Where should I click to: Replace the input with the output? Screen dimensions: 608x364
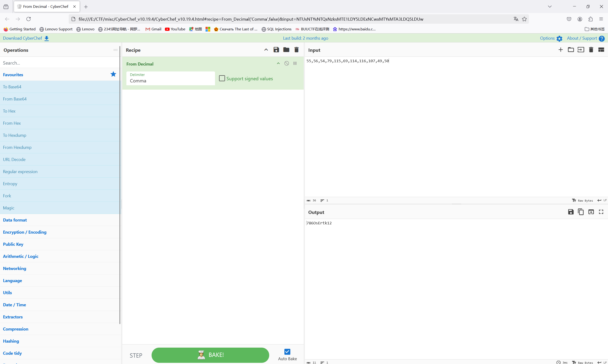591,212
